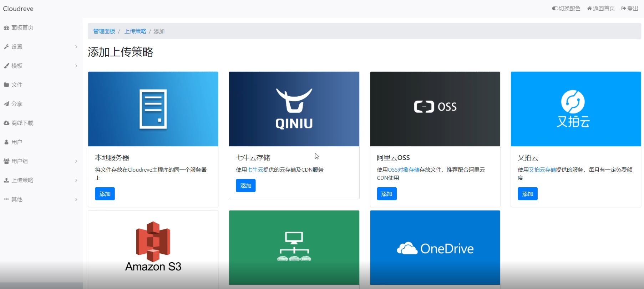Add the 阿里云OSS policy with 添加
This screenshot has width=644, height=289.
[387, 194]
